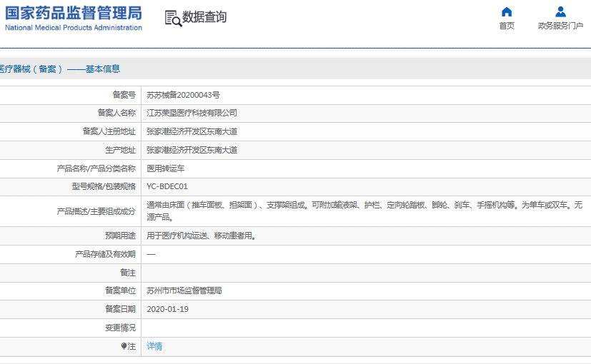The height and width of the screenshot is (364, 591).
Task: Open 政务服务门户 text link
Action: point(560,26)
